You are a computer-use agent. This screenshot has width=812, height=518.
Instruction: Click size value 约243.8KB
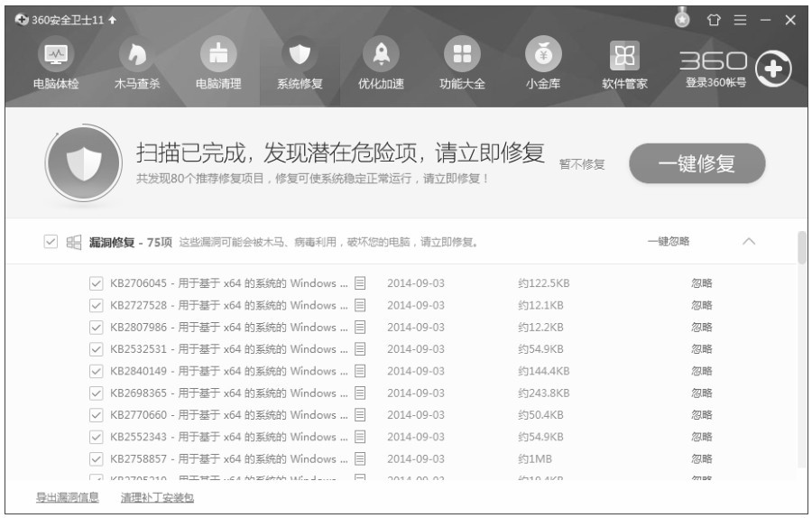(x=544, y=393)
